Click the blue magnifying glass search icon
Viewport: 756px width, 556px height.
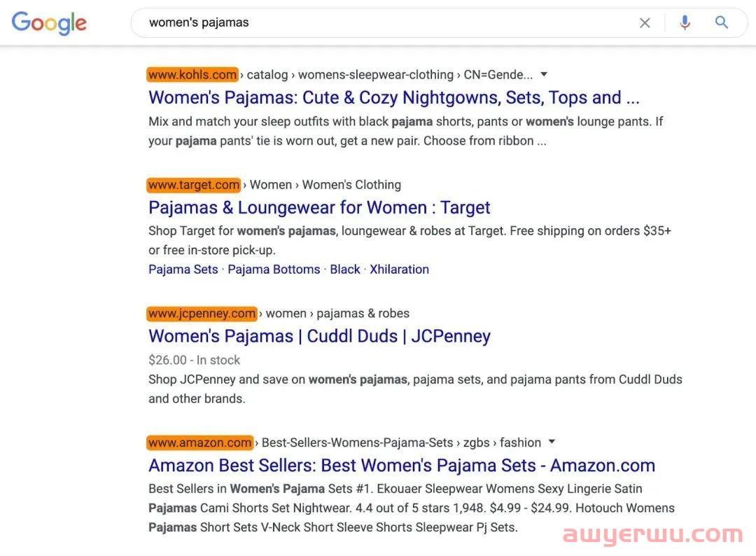pyautogui.click(x=721, y=22)
